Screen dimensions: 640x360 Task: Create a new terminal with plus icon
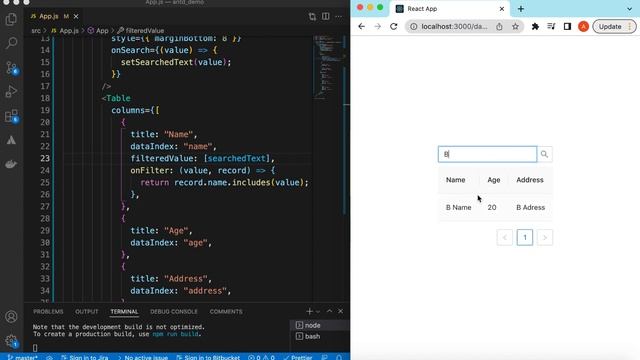(x=309, y=311)
